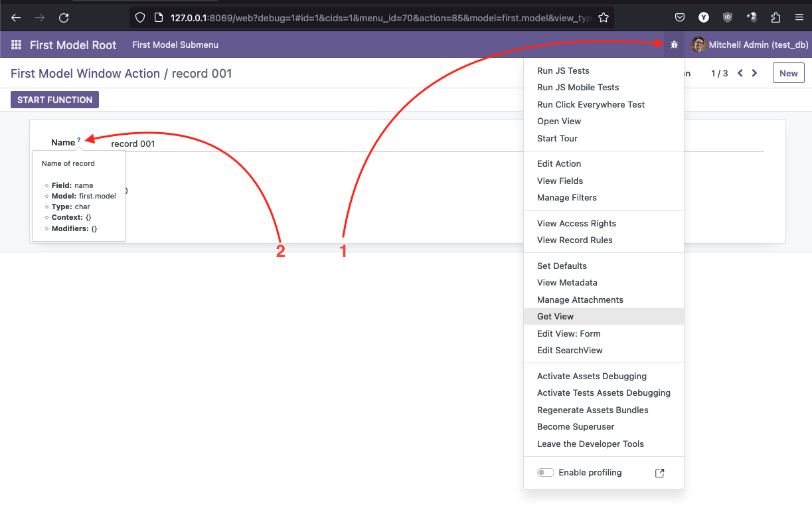Screen dimensions: 812x508
Task: Click the browser forward arrow
Action: [40, 18]
